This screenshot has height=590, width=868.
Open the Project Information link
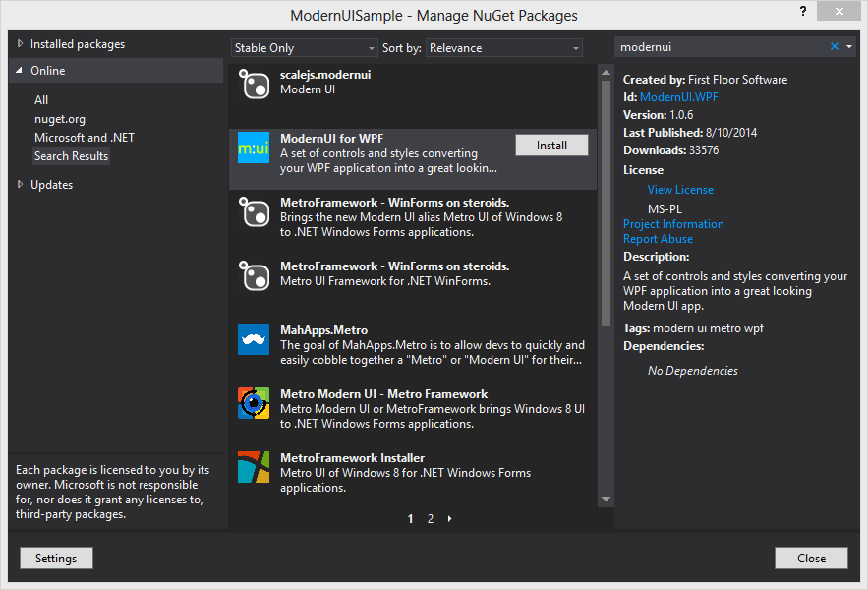click(x=673, y=224)
